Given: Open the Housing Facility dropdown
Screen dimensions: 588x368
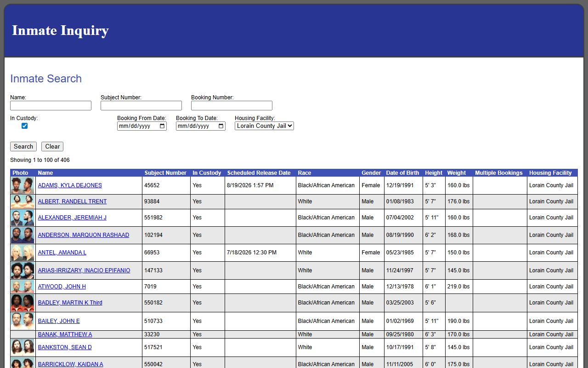Looking at the screenshot, I should click(x=264, y=126).
